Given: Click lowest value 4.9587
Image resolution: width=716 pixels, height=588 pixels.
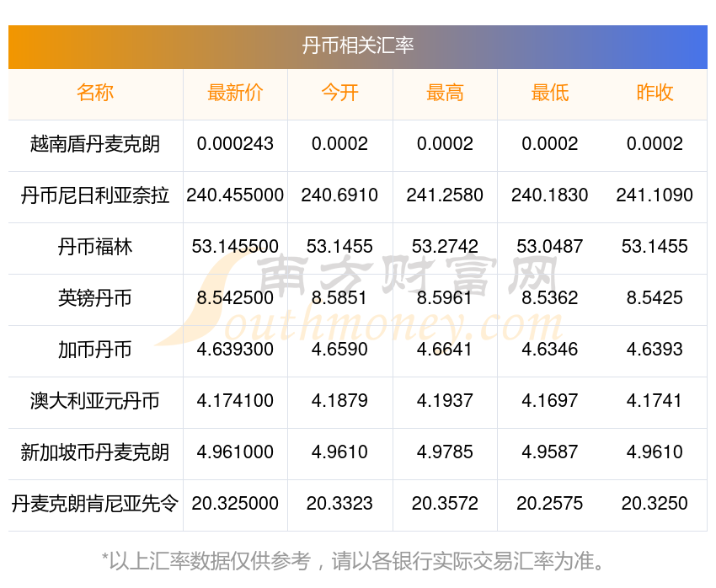Looking at the screenshot, I should click(550, 452).
